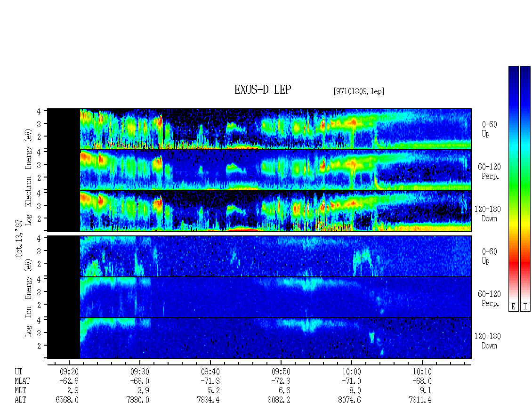
Task: Click the Log Ion Energy (eV) axis label
Action: 29,298
